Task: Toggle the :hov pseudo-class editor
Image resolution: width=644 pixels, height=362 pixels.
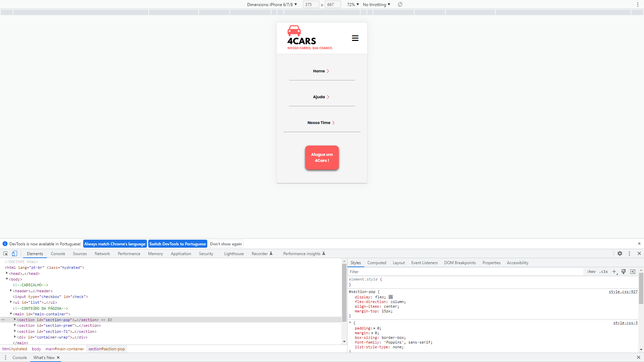Action: (x=591, y=271)
